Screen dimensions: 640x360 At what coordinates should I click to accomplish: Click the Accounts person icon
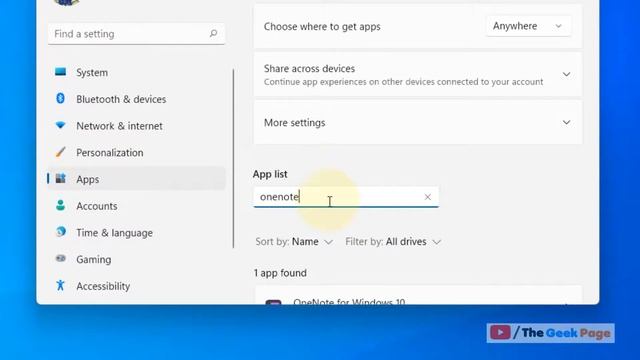click(60, 205)
